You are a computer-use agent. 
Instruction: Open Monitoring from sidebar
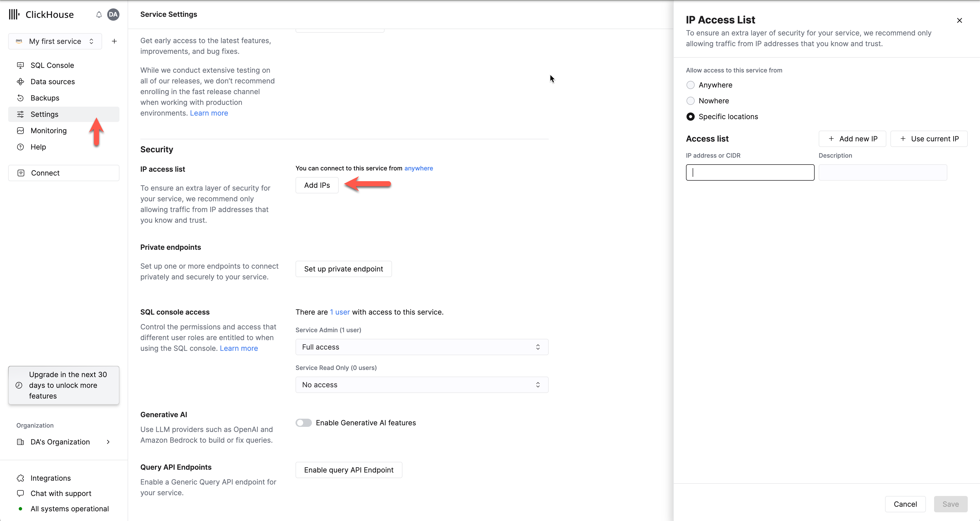pos(48,130)
